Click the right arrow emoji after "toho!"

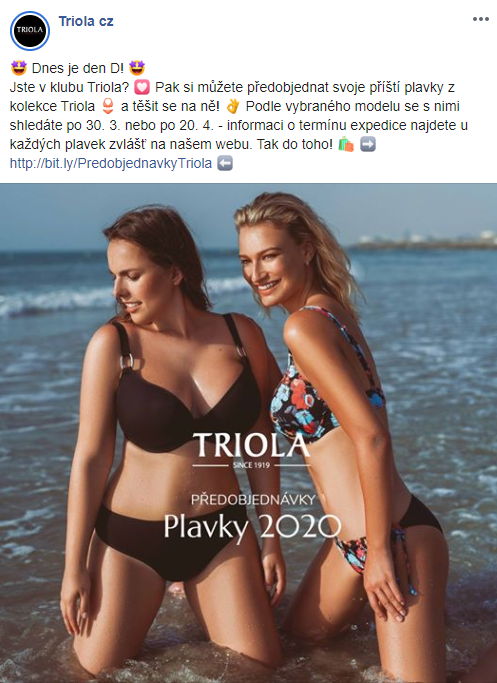tap(368, 144)
